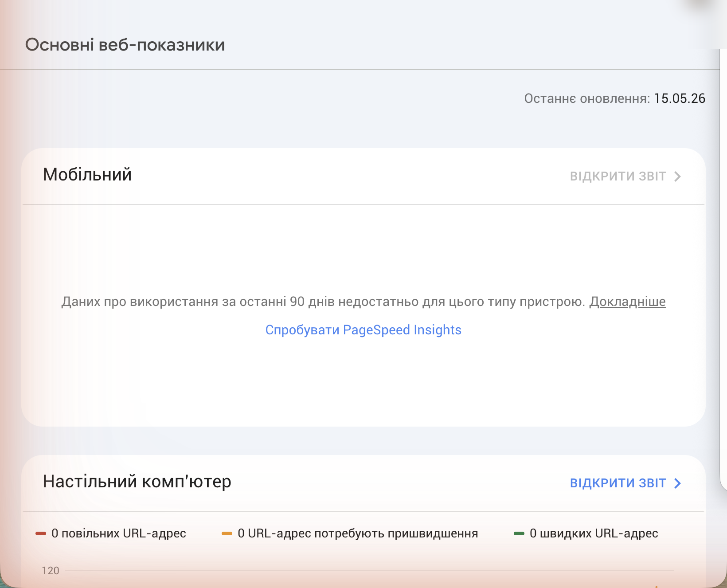This screenshot has width=727, height=588.
Task: Click the red marker of slow URLs legend
Action: click(41, 533)
